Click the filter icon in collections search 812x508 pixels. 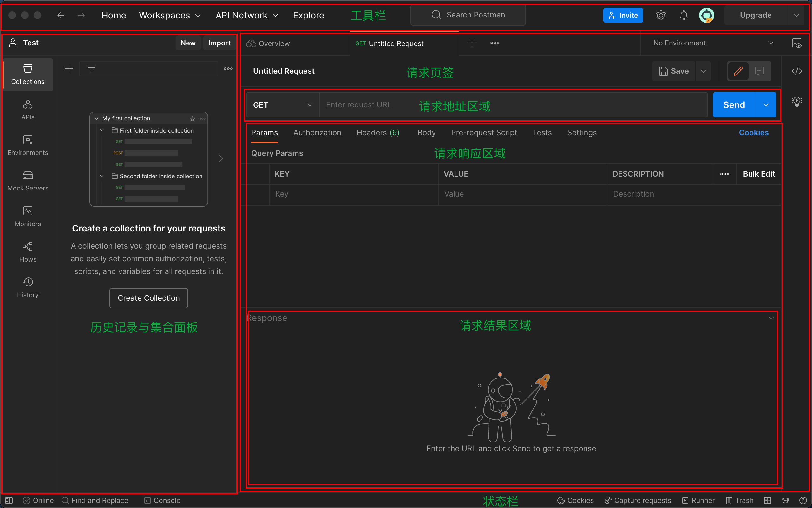coord(91,69)
